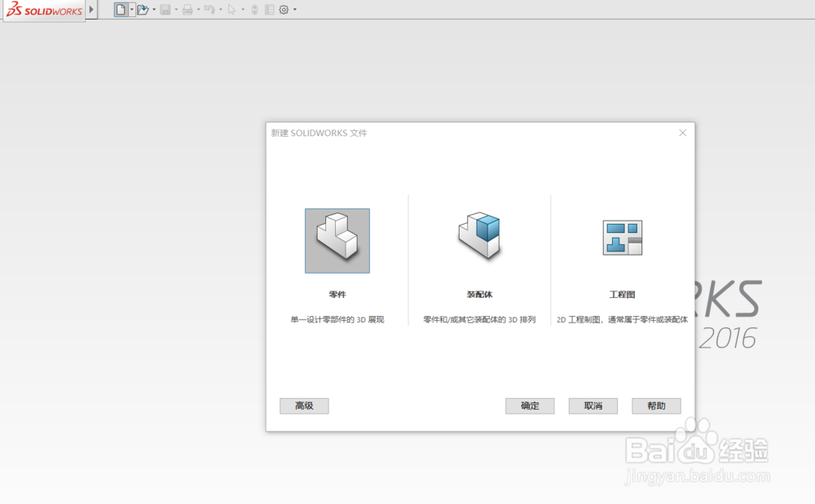Click the description 单一设计零部件的 3D 展现
Viewport: 815px width, 504px height.
(x=337, y=320)
